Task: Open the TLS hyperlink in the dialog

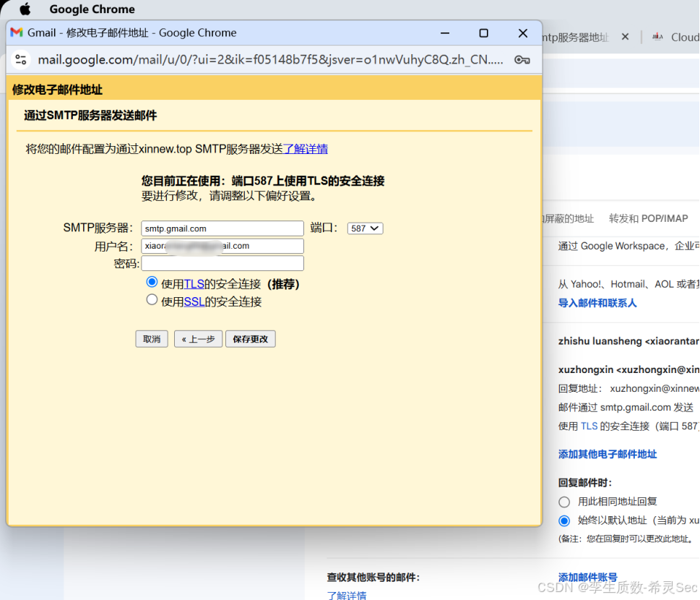Action: [194, 284]
